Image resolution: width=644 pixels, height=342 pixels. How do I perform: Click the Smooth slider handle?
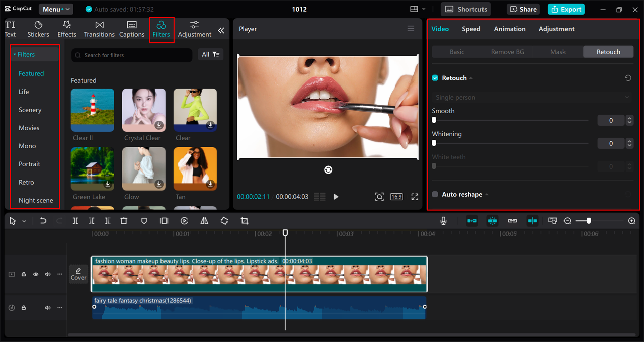[x=434, y=120]
